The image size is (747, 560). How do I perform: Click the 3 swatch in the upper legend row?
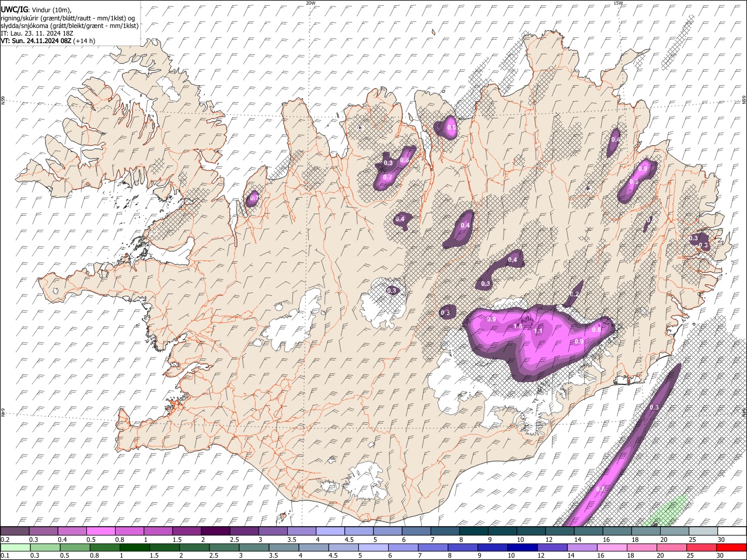(x=273, y=531)
